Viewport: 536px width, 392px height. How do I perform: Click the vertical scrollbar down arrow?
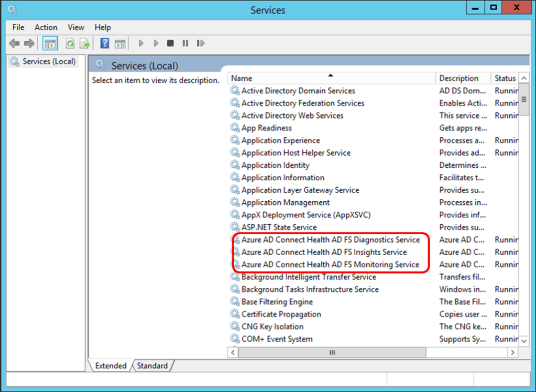point(524,341)
